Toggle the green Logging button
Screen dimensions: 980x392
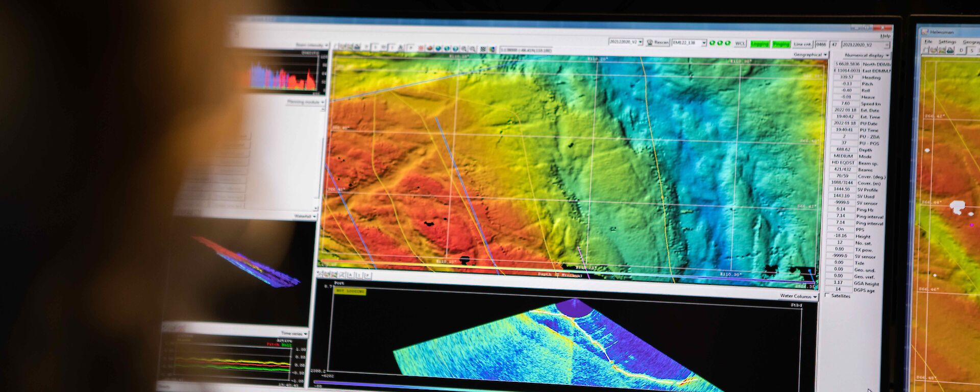[x=760, y=44]
